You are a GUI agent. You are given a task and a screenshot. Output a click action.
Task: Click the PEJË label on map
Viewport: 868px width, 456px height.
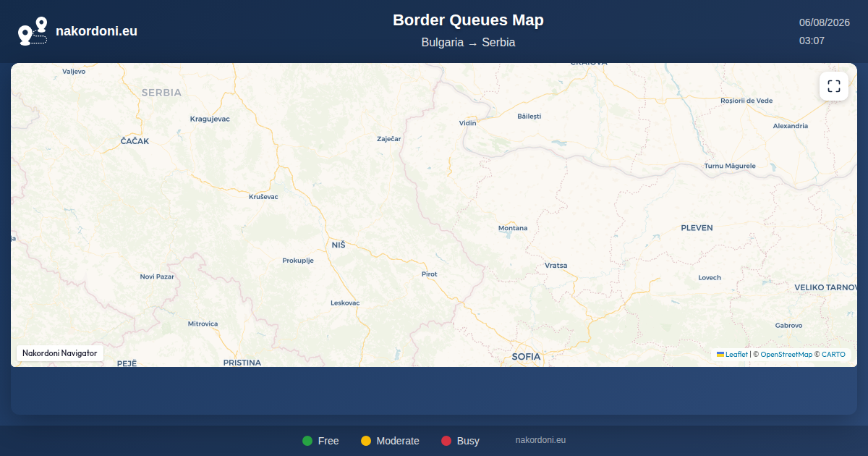pos(127,363)
